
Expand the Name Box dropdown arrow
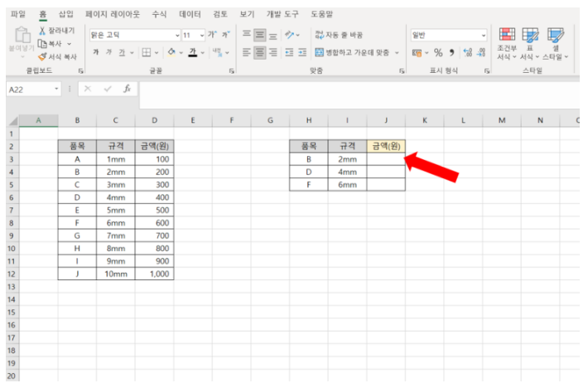pos(56,89)
